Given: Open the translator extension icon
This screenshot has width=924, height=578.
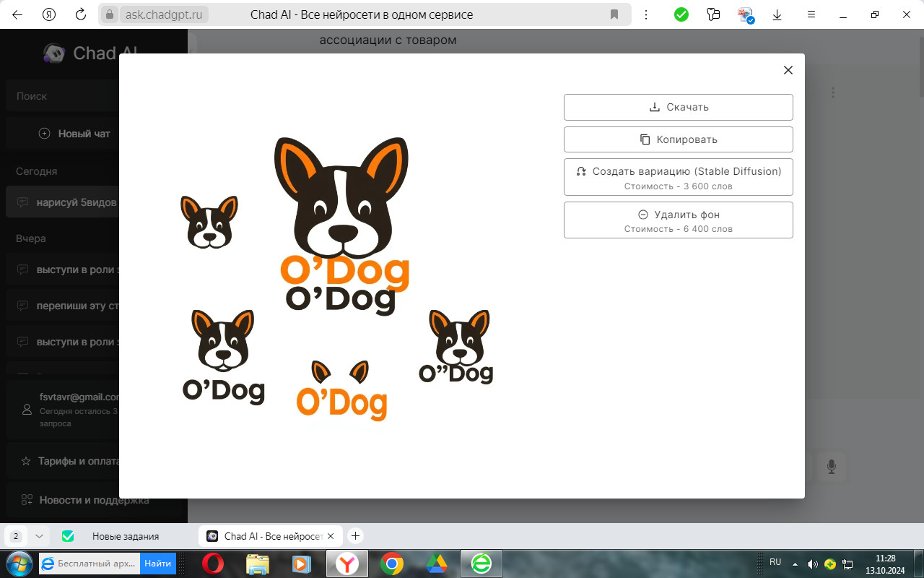Looking at the screenshot, I should [x=746, y=14].
